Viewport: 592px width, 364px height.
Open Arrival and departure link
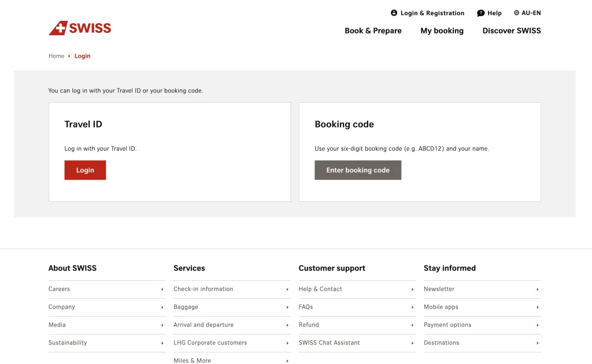point(232,325)
